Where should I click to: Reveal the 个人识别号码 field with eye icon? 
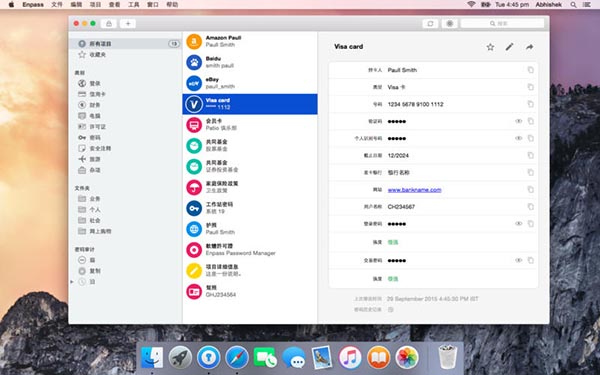click(x=518, y=138)
